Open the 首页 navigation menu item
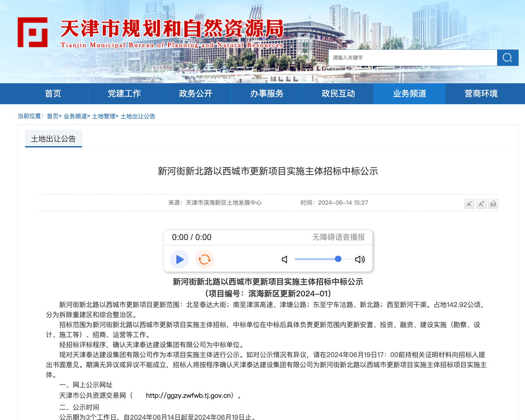 [x=53, y=94]
